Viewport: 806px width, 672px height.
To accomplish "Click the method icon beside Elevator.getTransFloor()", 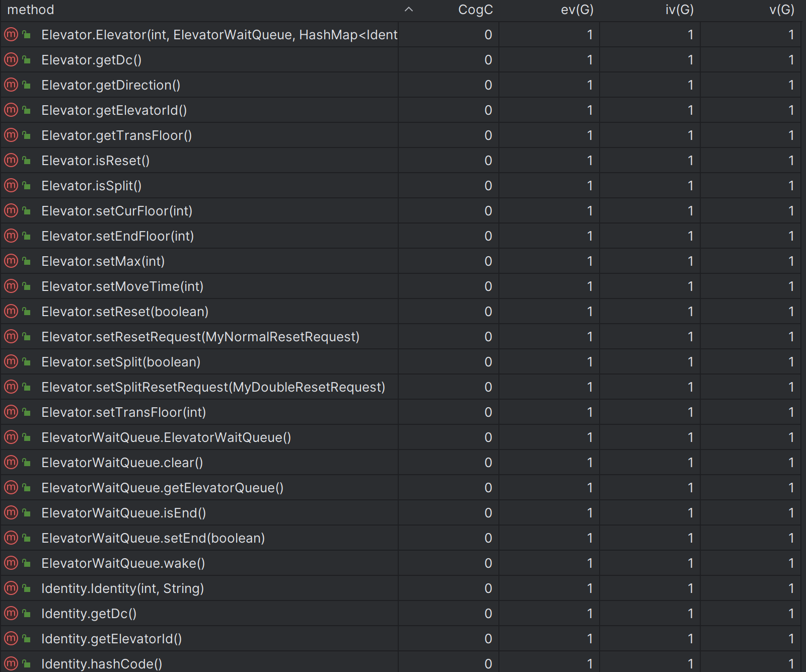I will coord(11,135).
